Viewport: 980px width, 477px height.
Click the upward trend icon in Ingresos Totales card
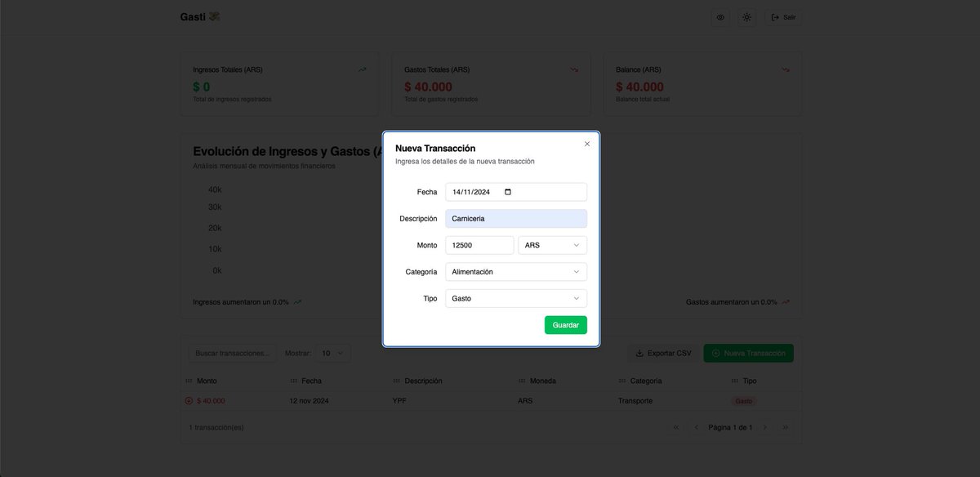click(x=363, y=69)
